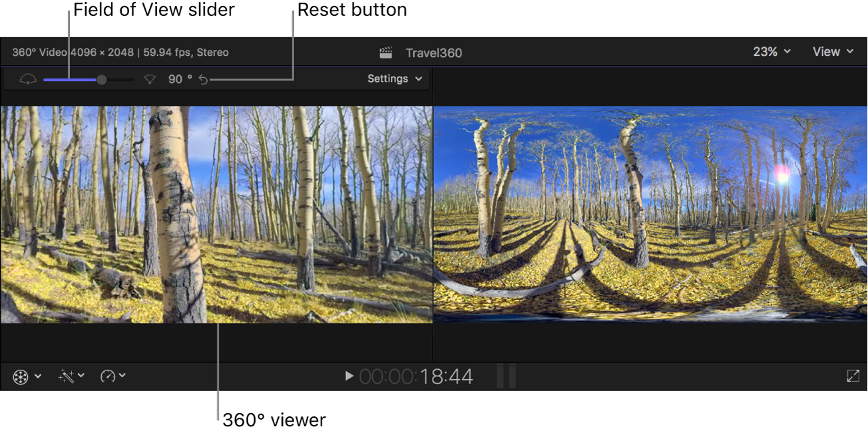The width and height of the screenshot is (868, 439).
Task: Click the Enhancements magic wand icon
Action: (x=67, y=376)
